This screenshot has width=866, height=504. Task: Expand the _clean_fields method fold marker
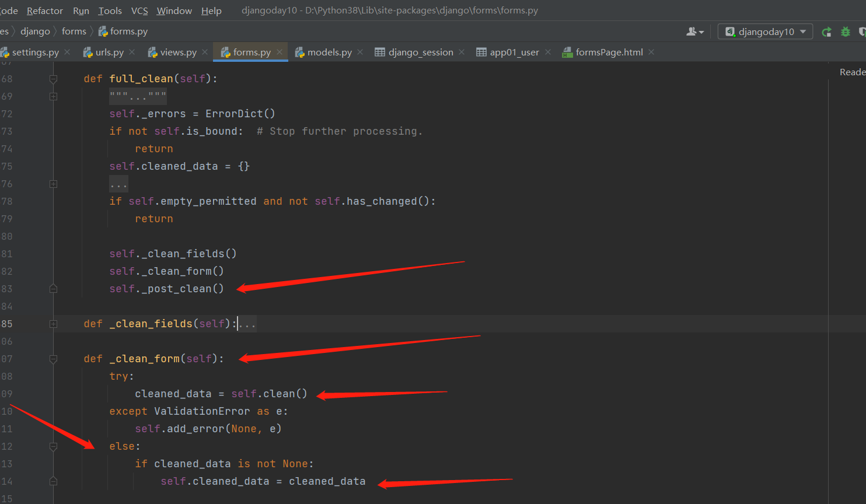coord(53,324)
